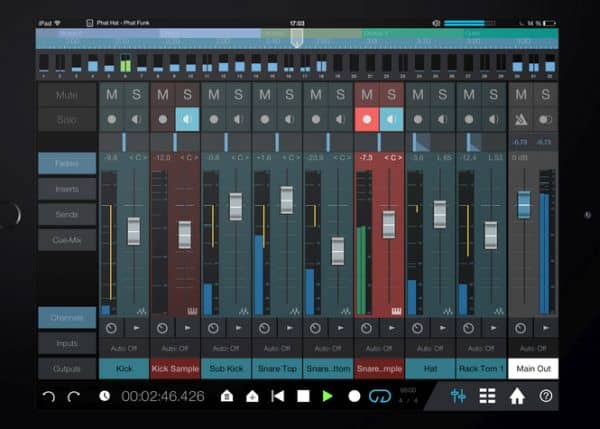Show the Inputs bank
Image resolution: width=600 pixels, height=429 pixels.
point(67,343)
